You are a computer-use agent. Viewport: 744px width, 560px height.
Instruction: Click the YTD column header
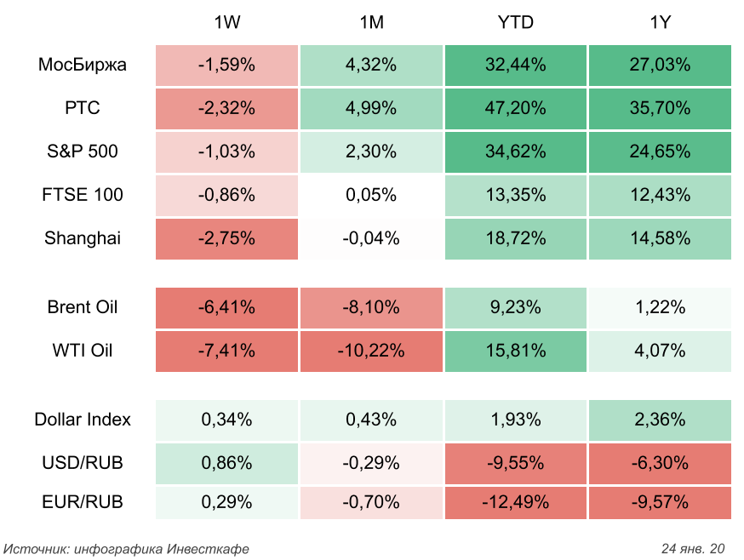click(x=515, y=23)
